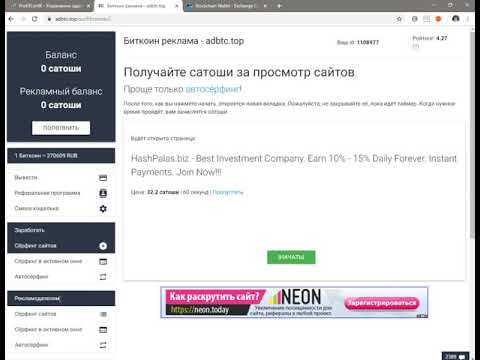Click the orange extension icon in toolbar
This screenshot has height=360, width=480.
[439, 19]
